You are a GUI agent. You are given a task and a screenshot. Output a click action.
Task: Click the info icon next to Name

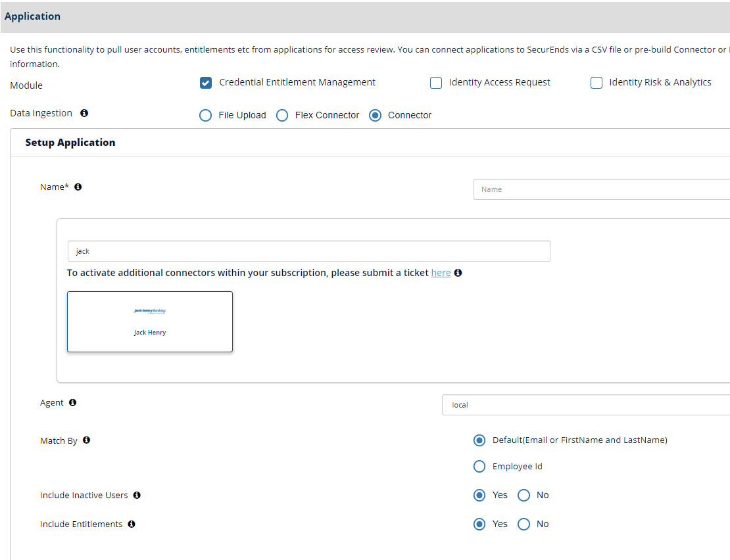point(78,187)
